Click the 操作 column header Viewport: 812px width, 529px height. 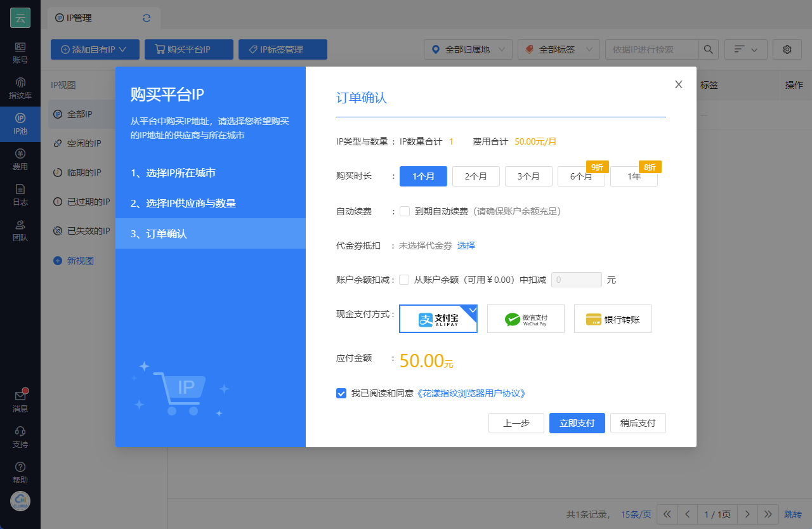pos(794,85)
